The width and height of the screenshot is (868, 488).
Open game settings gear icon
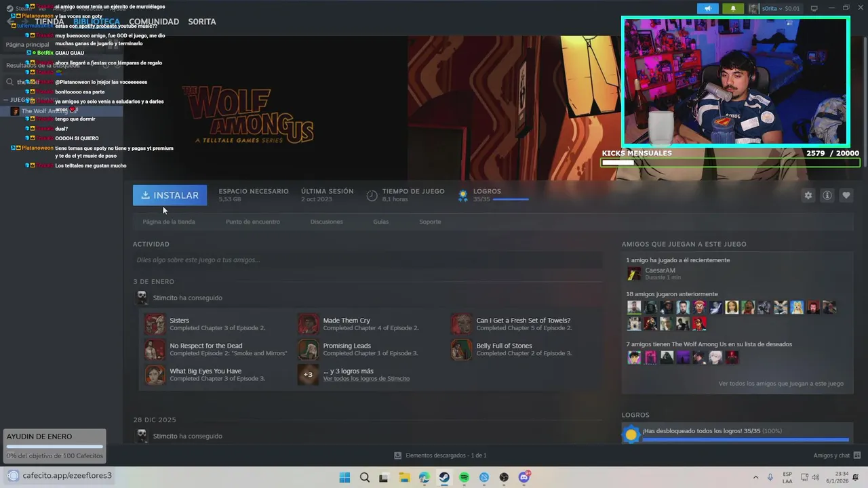click(808, 195)
